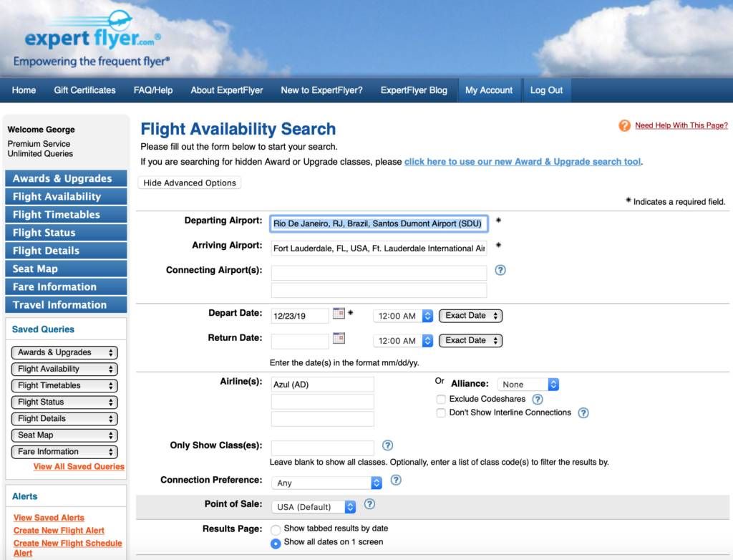Click help icon for Interline Connections

[583, 412]
